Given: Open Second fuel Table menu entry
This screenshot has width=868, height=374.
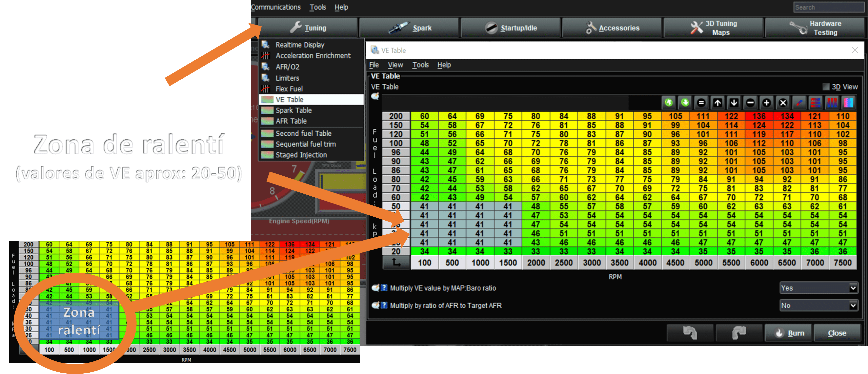Looking at the screenshot, I should (311, 133).
